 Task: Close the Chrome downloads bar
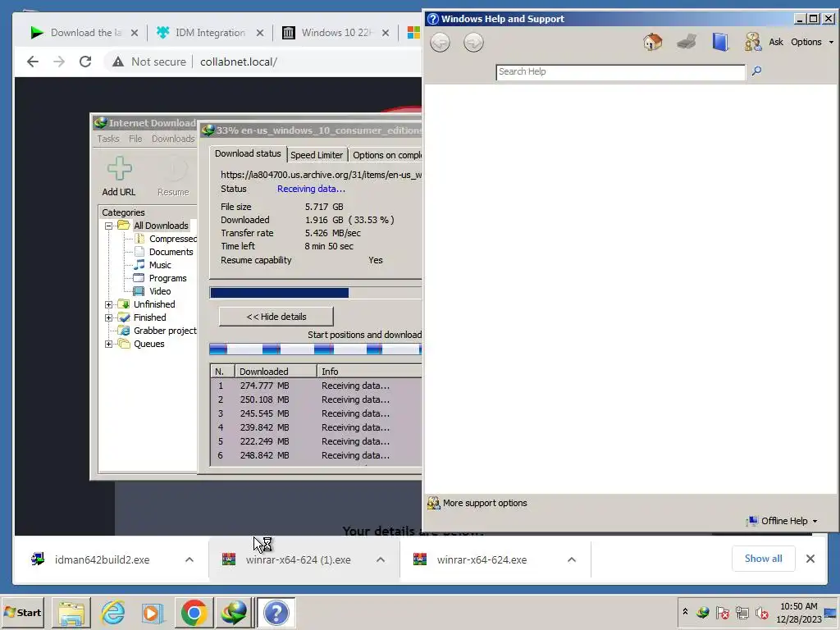click(x=810, y=559)
